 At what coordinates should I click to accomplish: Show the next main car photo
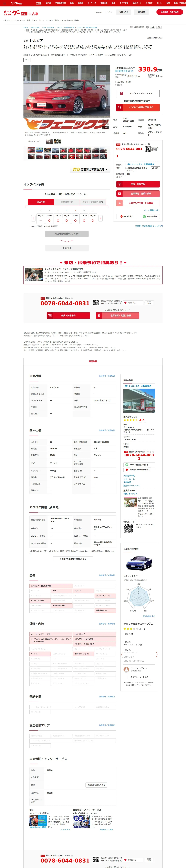(108, 97)
